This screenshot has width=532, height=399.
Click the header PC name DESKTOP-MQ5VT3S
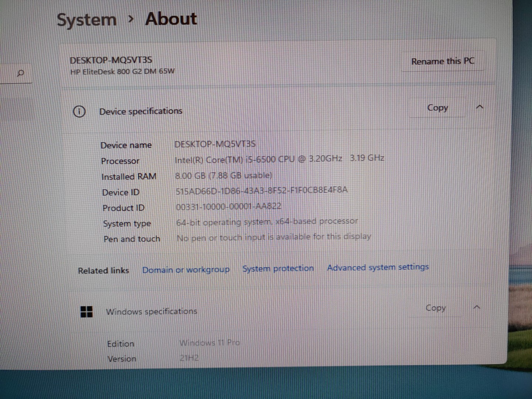(111, 60)
